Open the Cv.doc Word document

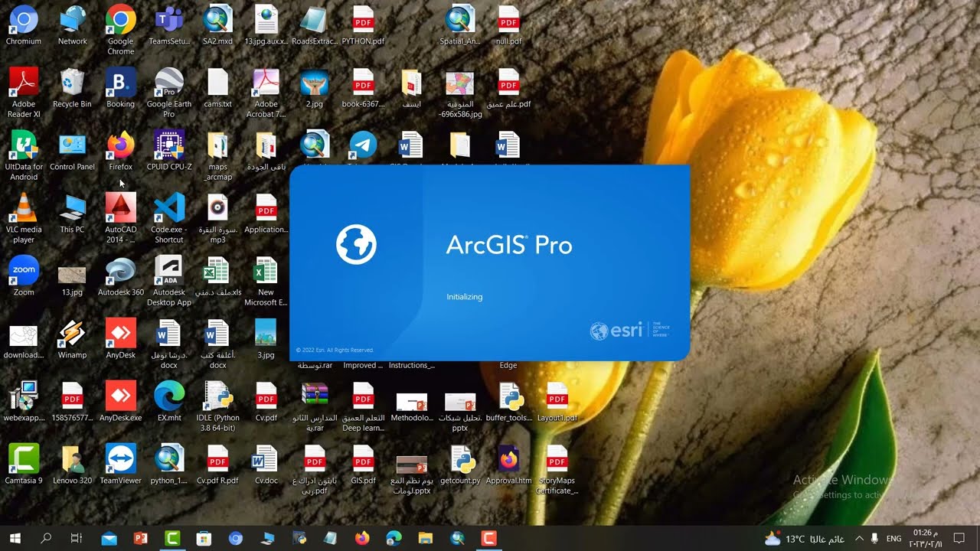(266, 465)
